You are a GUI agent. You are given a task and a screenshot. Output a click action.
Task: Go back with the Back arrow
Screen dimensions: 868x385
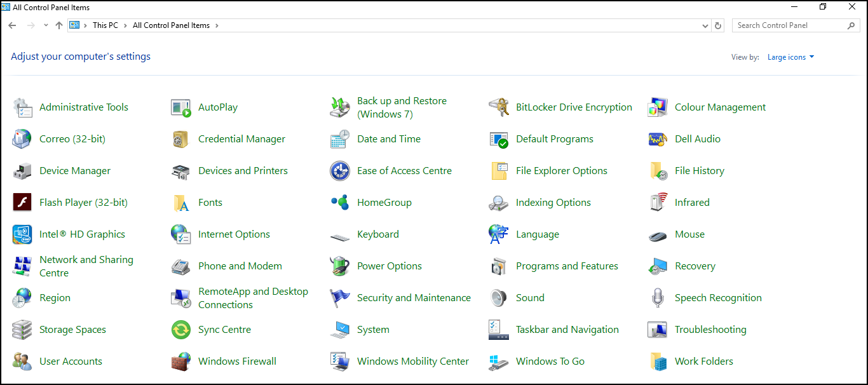point(12,25)
